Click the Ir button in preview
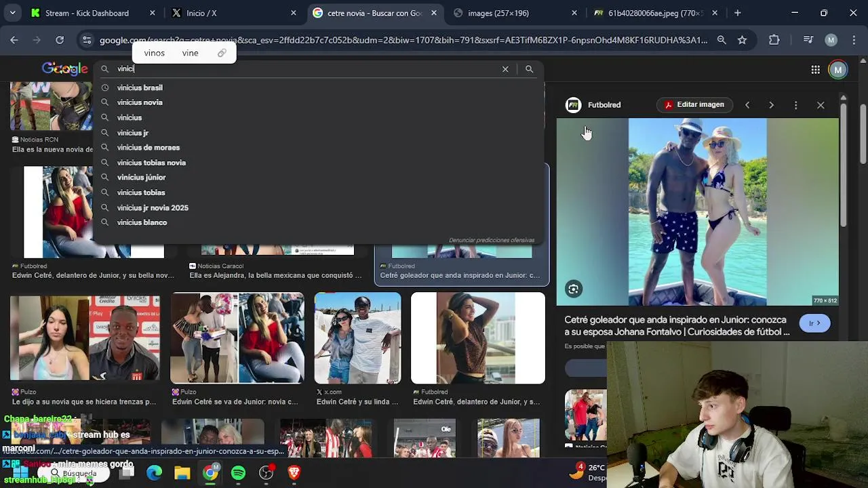The image size is (868, 488). click(814, 323)
